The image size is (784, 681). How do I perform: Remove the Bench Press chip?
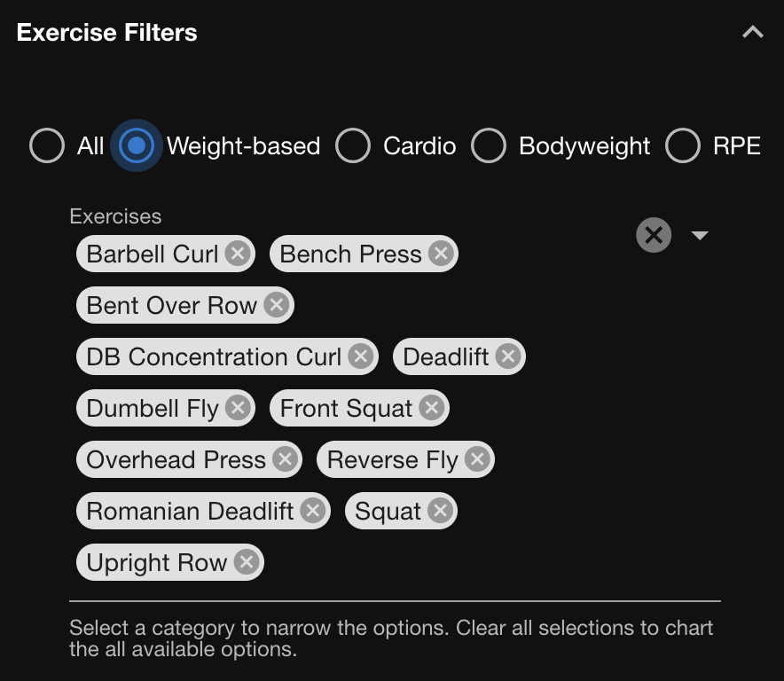(x=440, y=254)
